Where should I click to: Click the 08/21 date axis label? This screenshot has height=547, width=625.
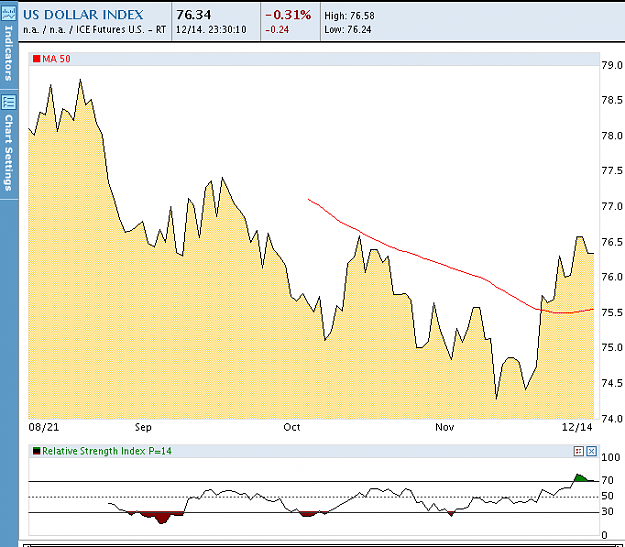[44, 427]
